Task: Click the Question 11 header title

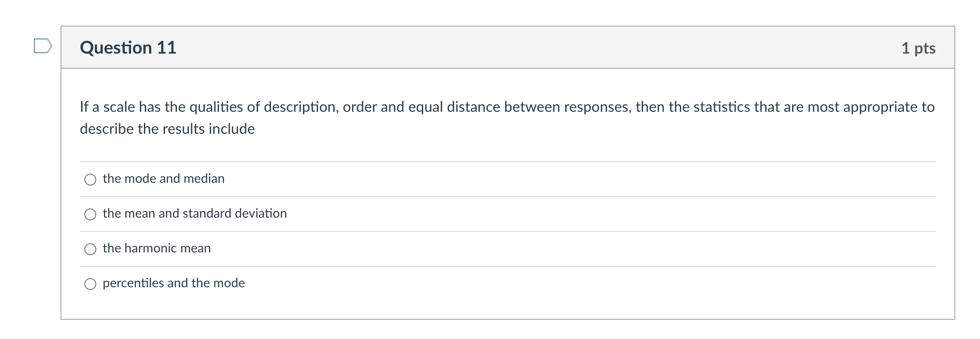Action: (128, 47)
